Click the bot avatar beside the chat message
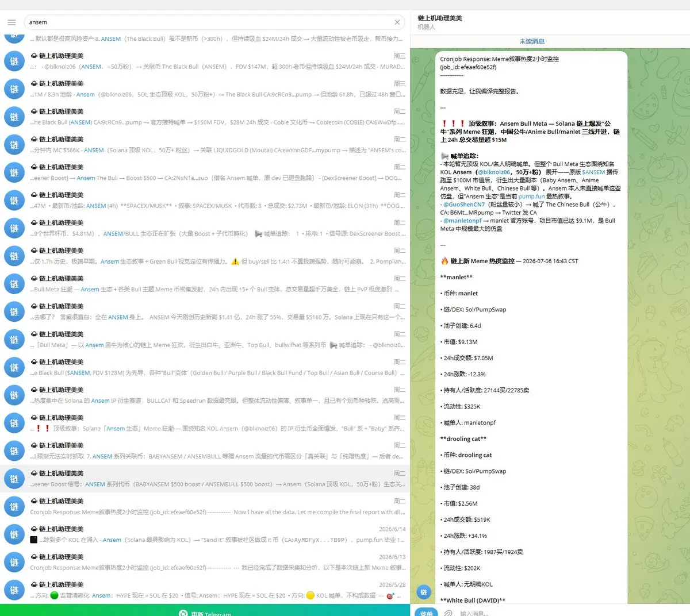This screenshot has height=616, width=690. 424,592
